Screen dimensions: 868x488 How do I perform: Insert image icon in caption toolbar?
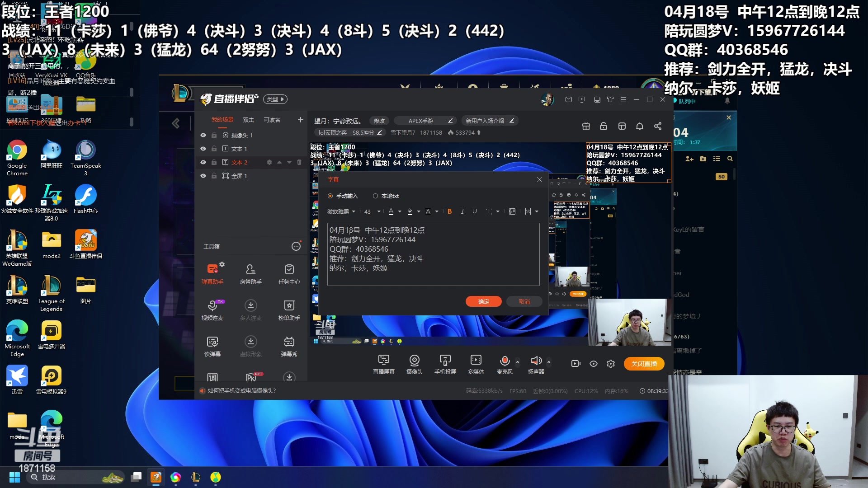(512, 211)
